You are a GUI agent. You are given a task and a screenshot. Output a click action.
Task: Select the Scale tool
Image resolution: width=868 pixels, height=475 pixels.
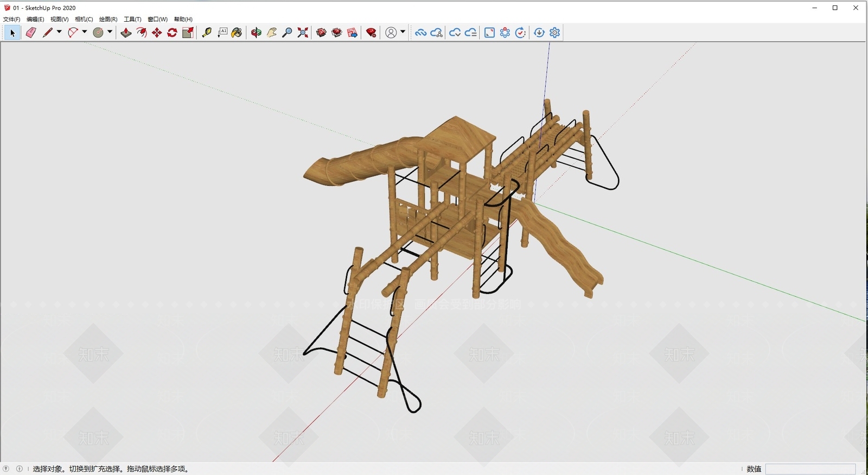click(188, 33)
